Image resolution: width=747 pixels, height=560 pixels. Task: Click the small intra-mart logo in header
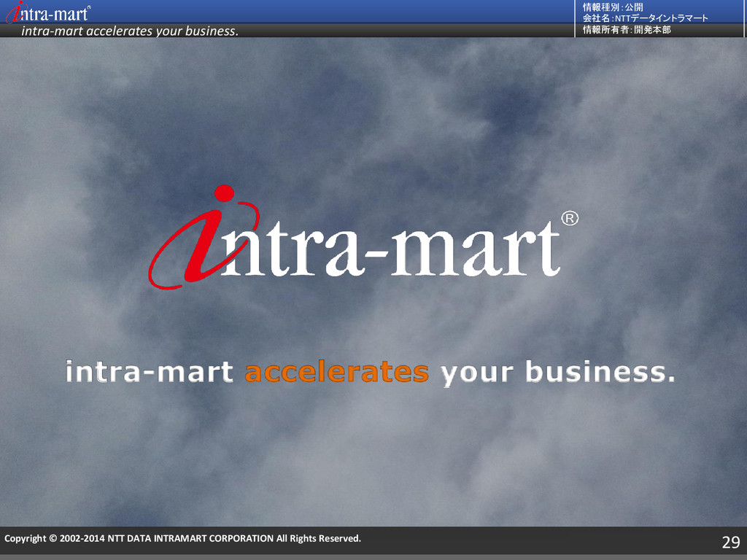coord(48,12)
